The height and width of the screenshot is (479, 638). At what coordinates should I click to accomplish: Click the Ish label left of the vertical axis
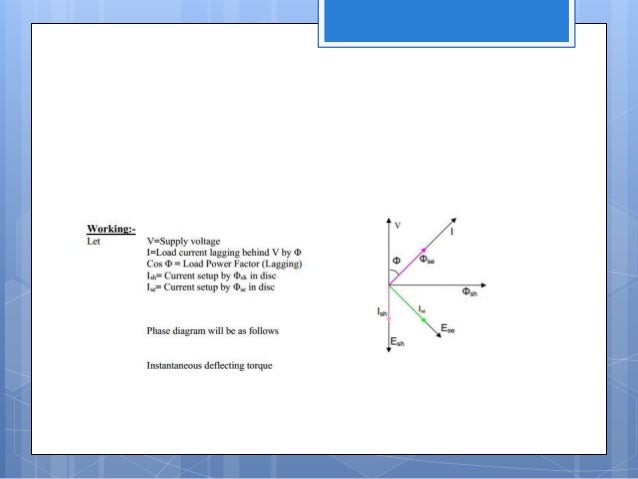click(382, 312)
